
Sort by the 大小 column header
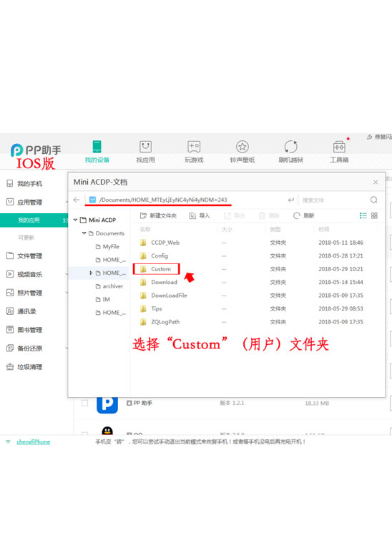[x=227, y=230]
